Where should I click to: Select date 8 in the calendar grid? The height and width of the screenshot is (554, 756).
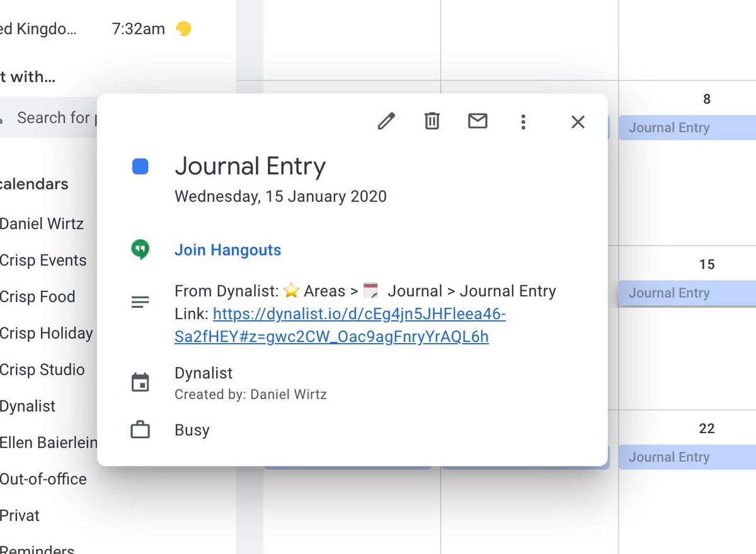[707, 99]
